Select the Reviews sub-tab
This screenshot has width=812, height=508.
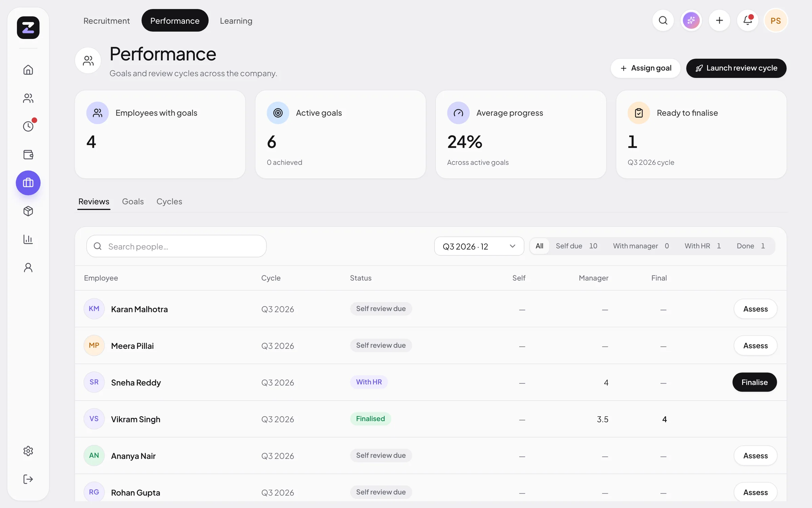click(94, 202)
